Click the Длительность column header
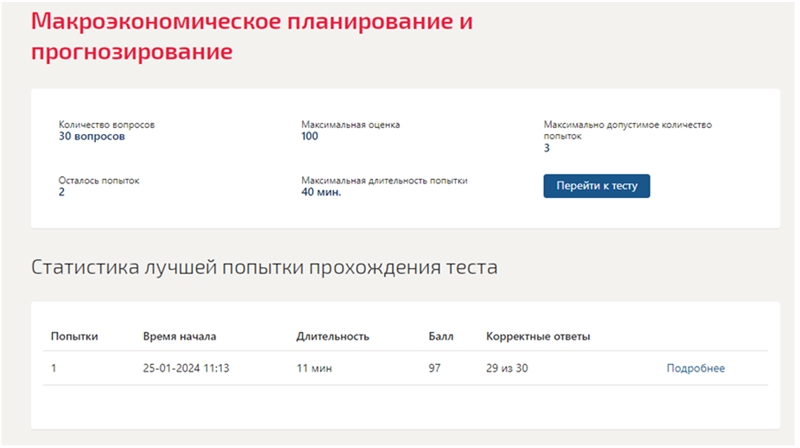Screen dimensions: 800x448 coord(333,336)
